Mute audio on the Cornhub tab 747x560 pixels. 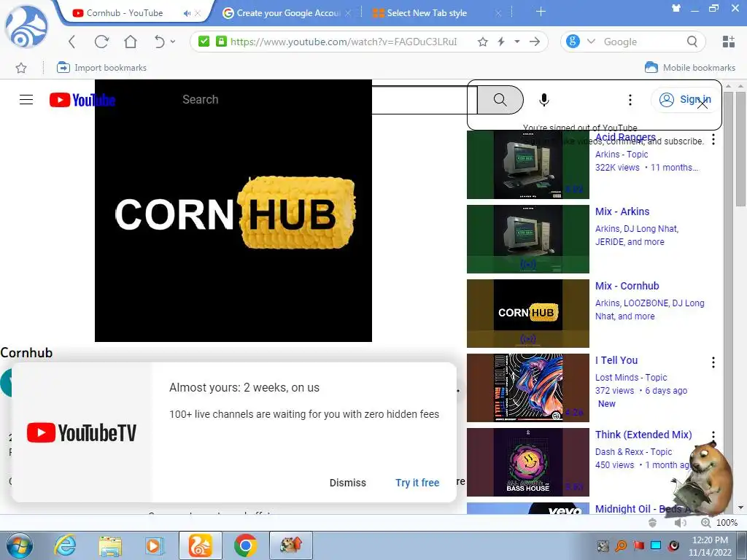coord(187,13)
